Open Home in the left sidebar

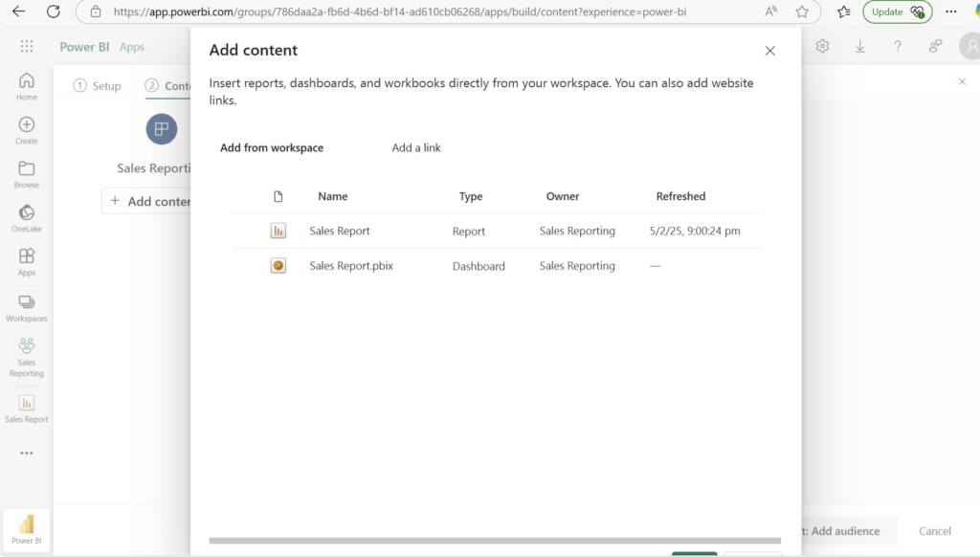click(27, 86)
